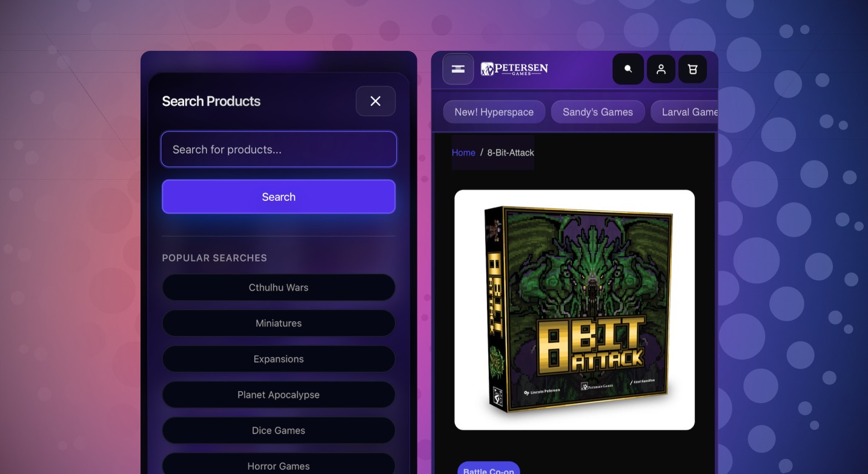Open the Sandy's Games tab
Screen dimensions: 868x474
click(x=598, y=112)
